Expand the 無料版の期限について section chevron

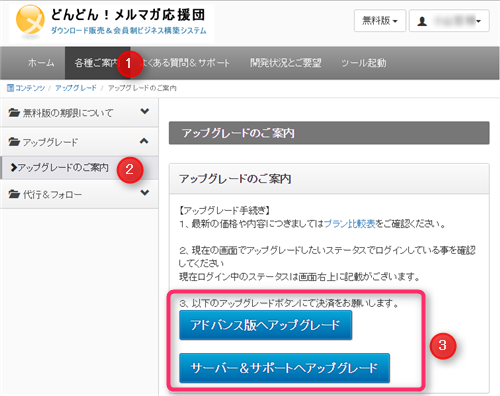click(145, 111)
